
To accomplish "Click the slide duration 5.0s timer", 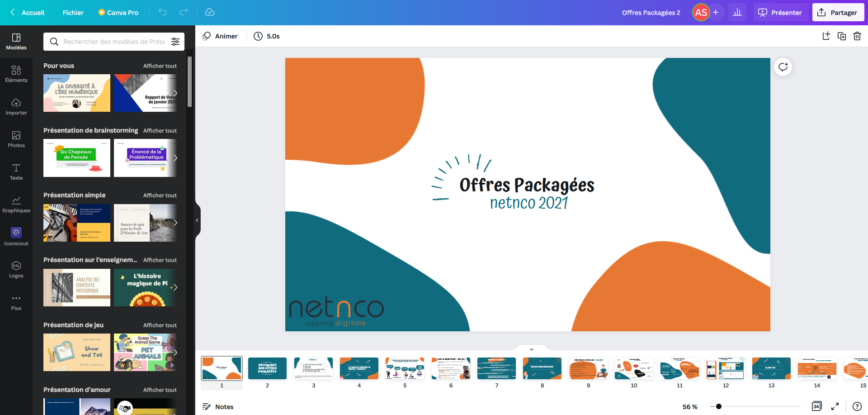I will point(267,36).
